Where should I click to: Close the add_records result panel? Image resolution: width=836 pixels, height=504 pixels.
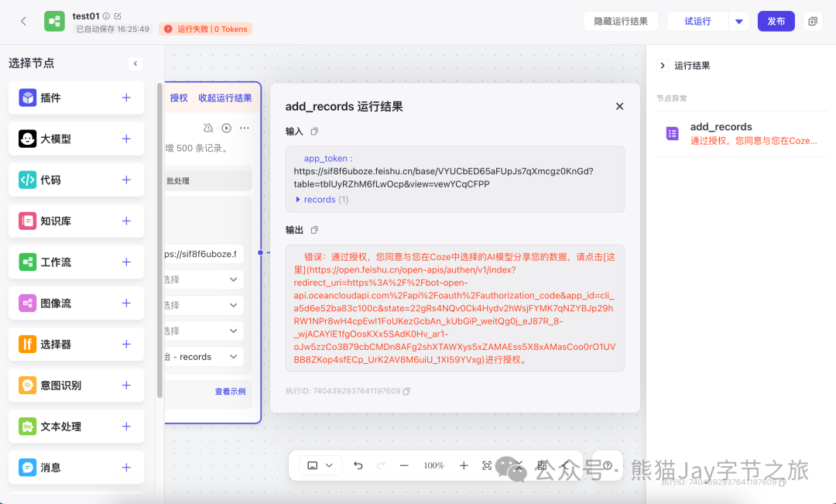pyautogui.click(x=619, y=106)
